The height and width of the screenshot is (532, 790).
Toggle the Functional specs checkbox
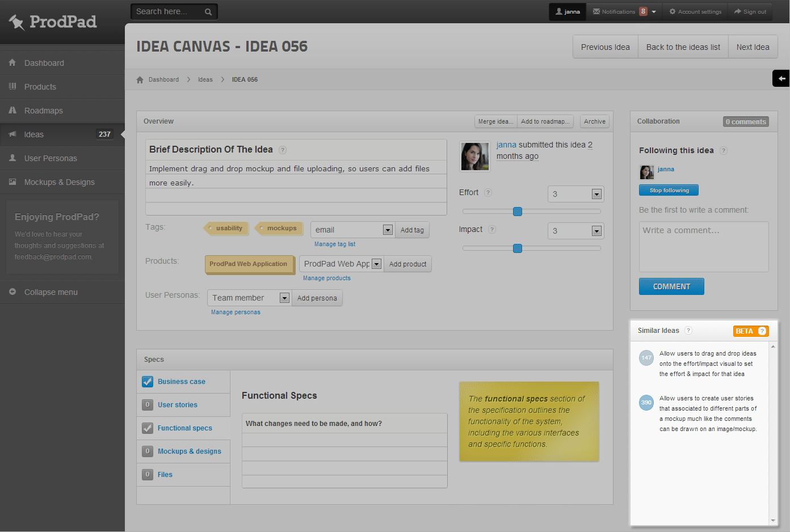(148, 428)
